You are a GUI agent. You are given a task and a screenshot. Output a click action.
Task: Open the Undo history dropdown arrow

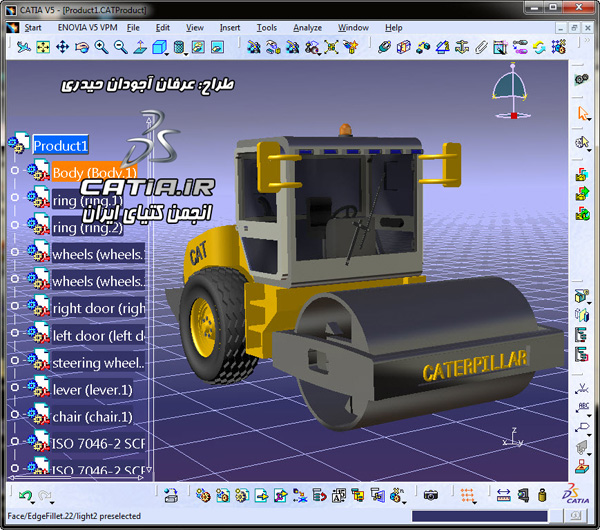[x=33, y=502]
